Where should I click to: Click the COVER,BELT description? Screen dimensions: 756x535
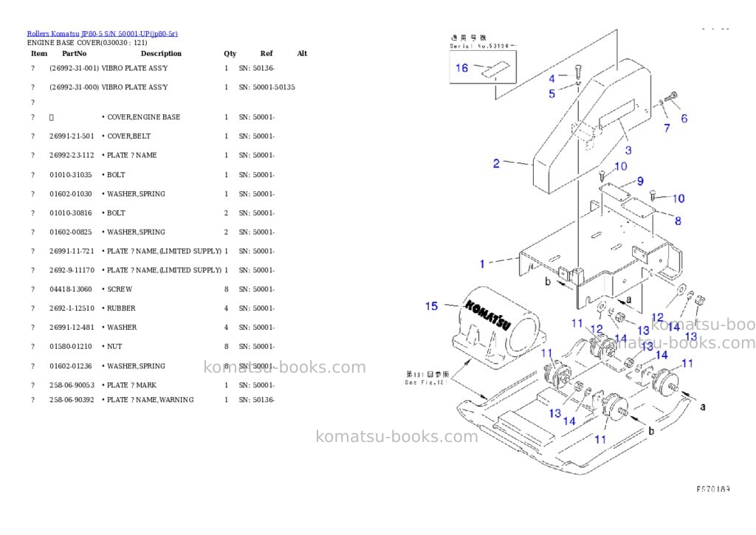tap(128, 137)
